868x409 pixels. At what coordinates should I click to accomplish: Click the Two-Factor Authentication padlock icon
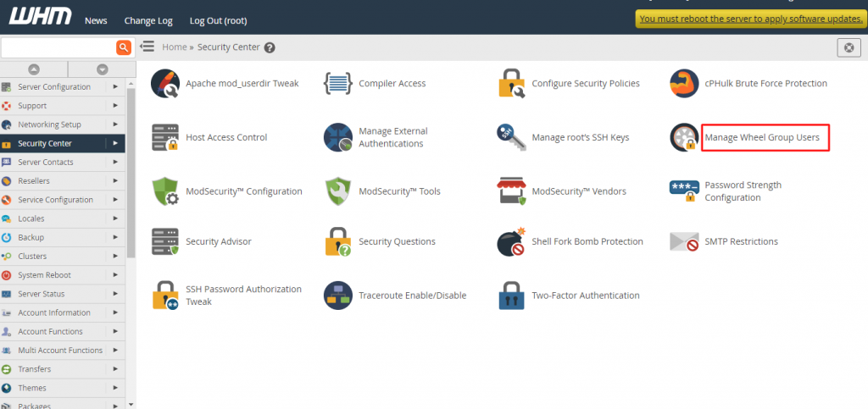511,296
